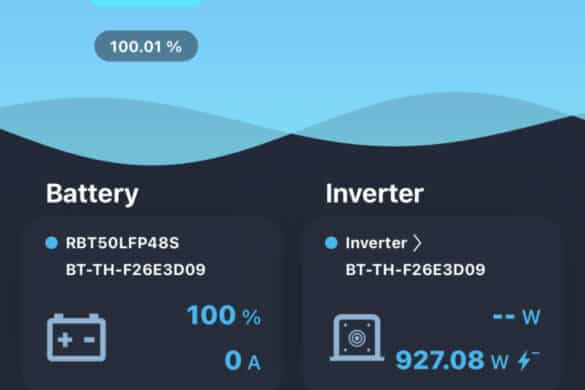The width and height of the screenshot is (585, 390).
Task: Select battery ID BT-TH-F26E3D09 in Battery card
Action: (x=136, y=270)
